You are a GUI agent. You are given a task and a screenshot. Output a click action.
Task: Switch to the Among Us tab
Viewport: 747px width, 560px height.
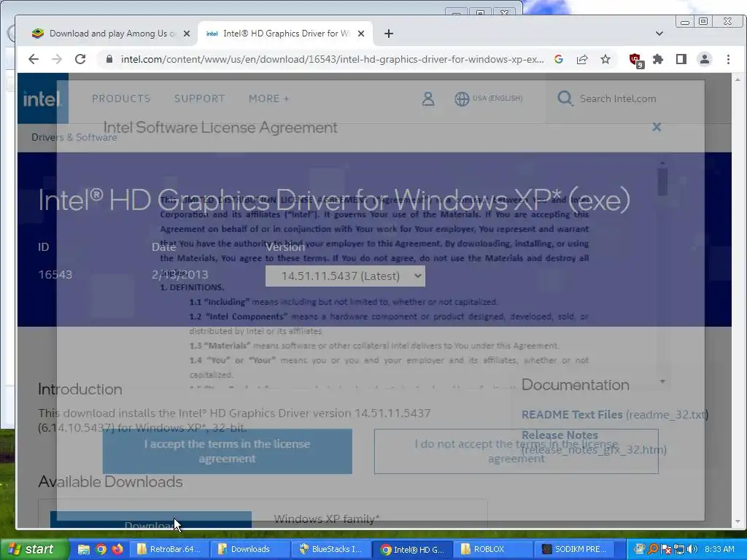coord(112,34)
